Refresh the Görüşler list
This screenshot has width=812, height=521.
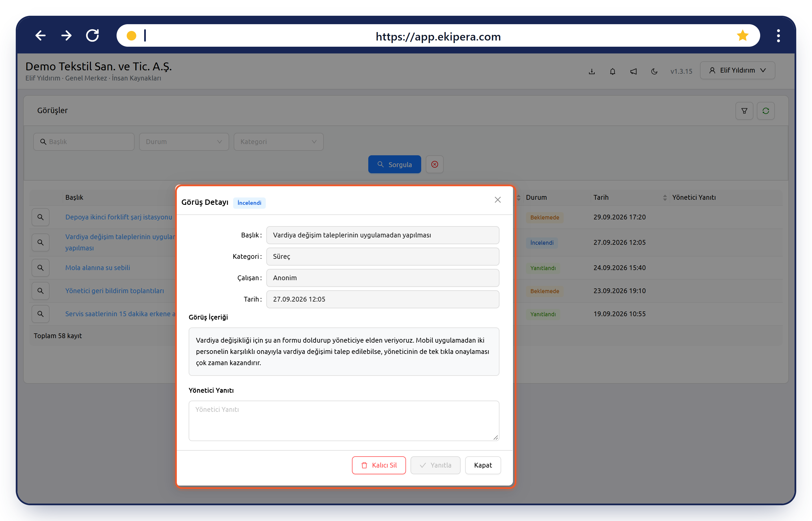[x=765, y=111]
